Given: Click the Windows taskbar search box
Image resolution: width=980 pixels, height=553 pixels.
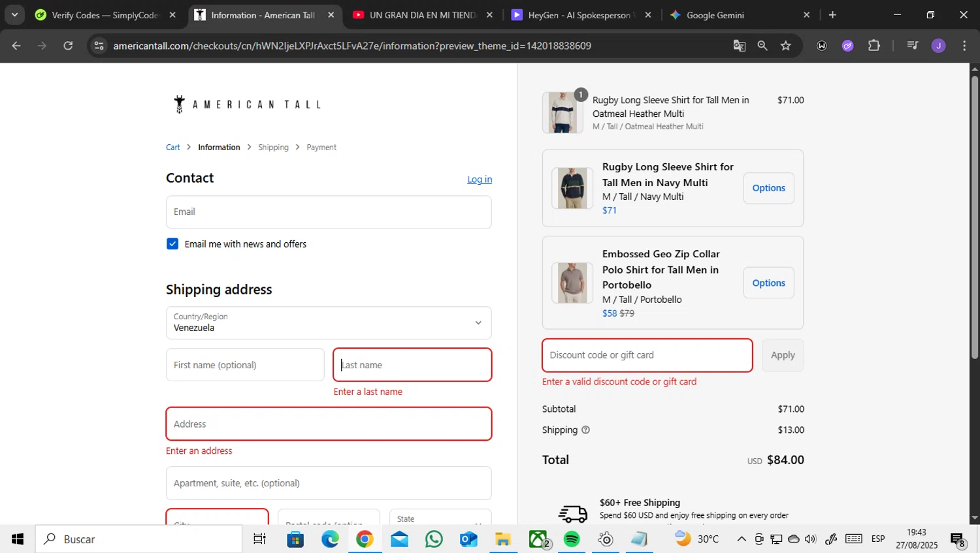Looking at the screenshot, I should pyautogui.click(x=139, y=539).
